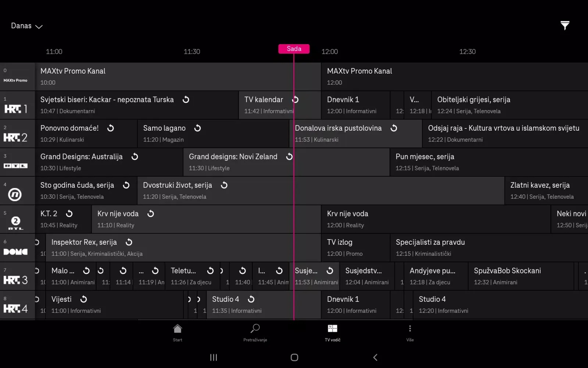Click replay icon for Grand Designs: Australija
588x368 pixels.
tap(135, 156)
